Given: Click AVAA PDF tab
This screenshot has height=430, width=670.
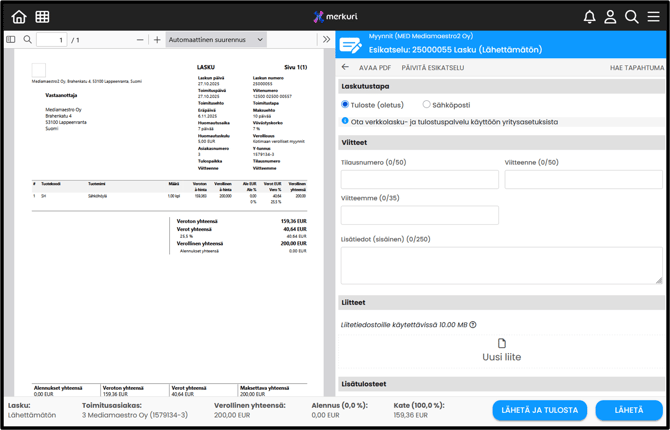Looking at the screenshot, I should tap(375, 68).
